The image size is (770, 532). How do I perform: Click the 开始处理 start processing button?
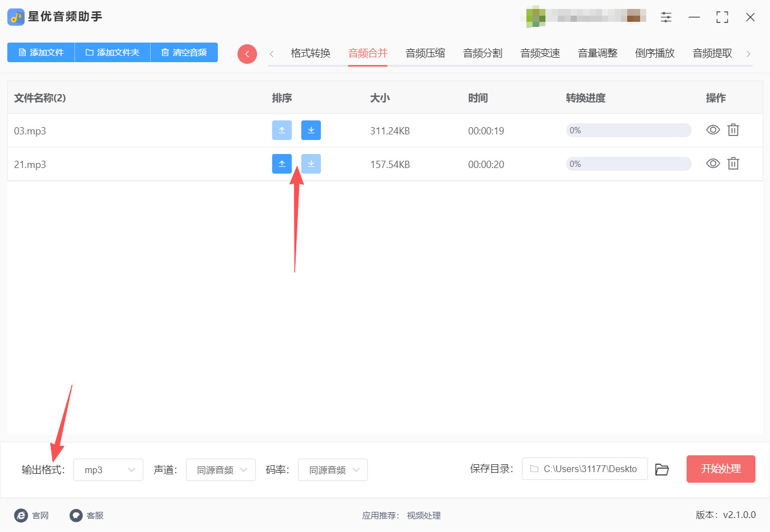coord(721,469)
